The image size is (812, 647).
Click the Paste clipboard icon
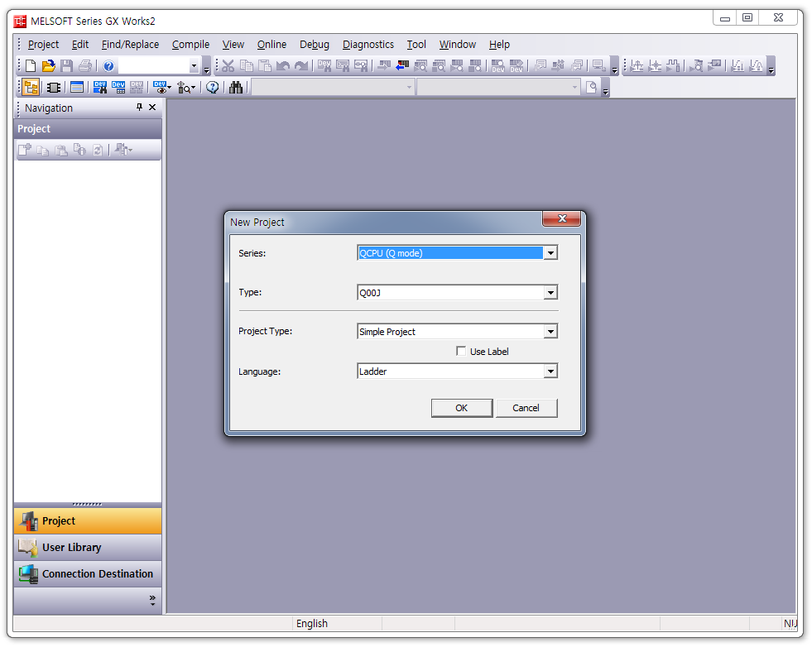(265, 65)
